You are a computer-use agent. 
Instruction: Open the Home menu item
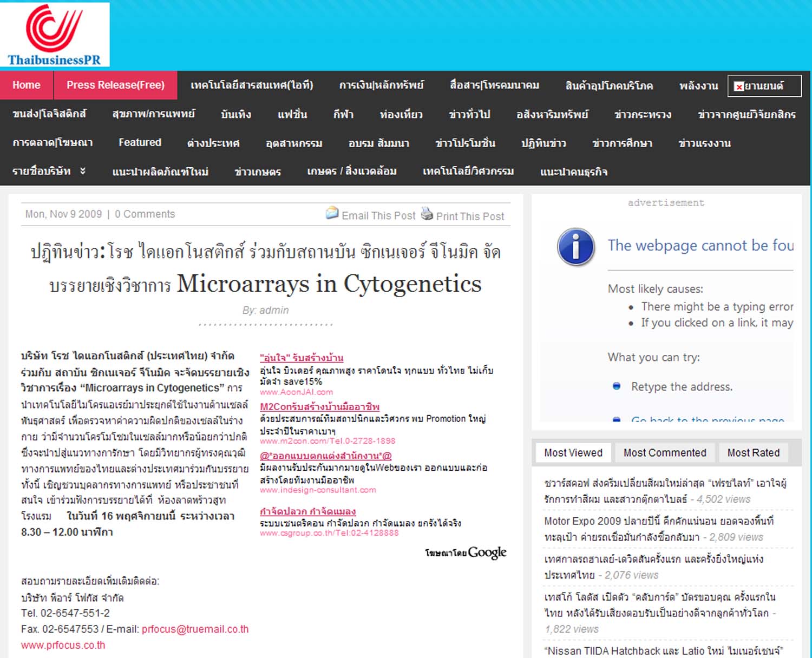point(27,85)
